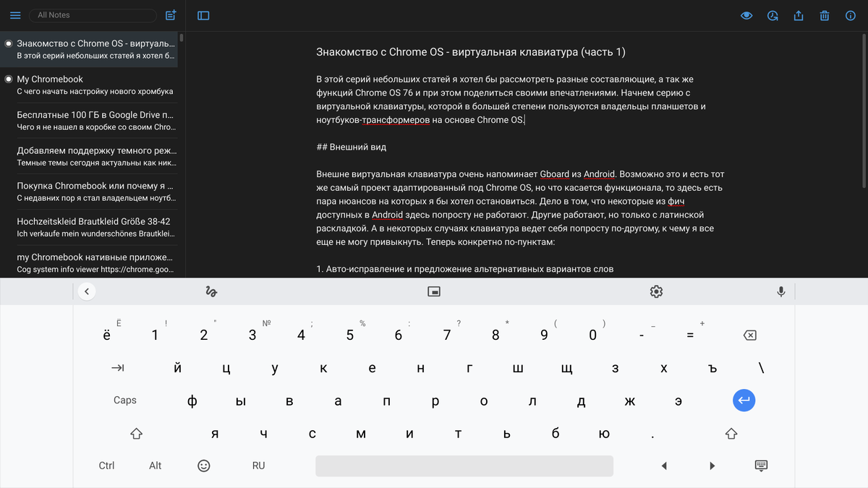The width and height of the screenshot is (868, 488).
Task: Switch to handwriting input on keyboard
Action: tap(211, 291)
